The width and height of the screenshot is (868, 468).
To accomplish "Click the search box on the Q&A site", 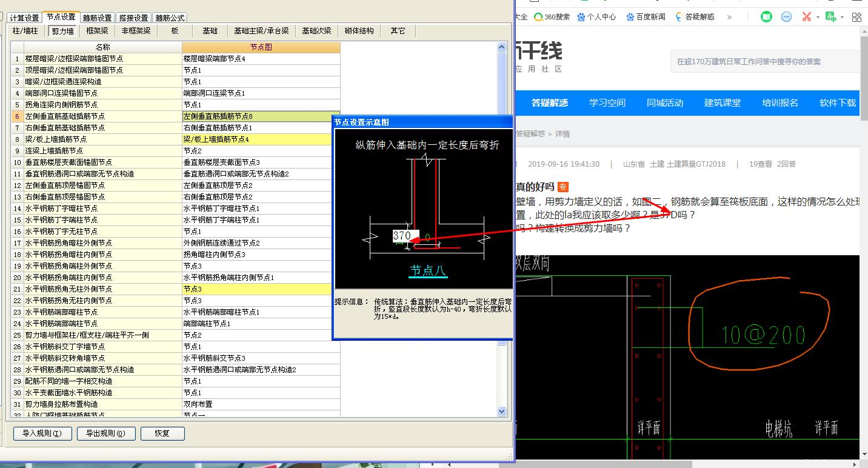I will tap(765, 61).
